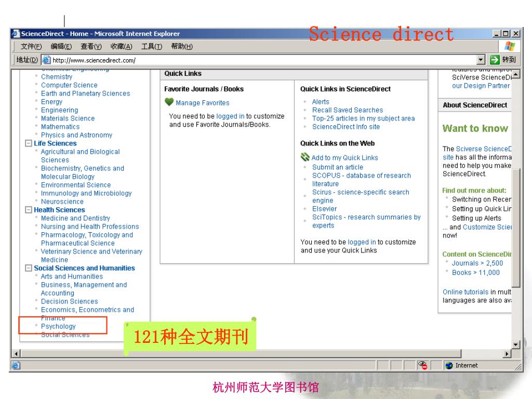Image resolution: width=532 pixels, height=399 pixels.
Task: Open Earth and Planetary Sciences link
Action: (86, 94)
